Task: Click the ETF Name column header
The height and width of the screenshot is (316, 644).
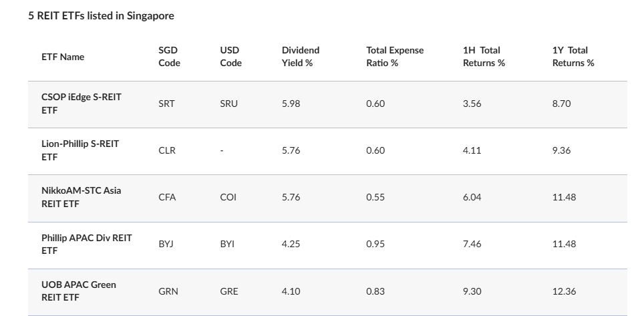Action: click(x=63, y=57)
